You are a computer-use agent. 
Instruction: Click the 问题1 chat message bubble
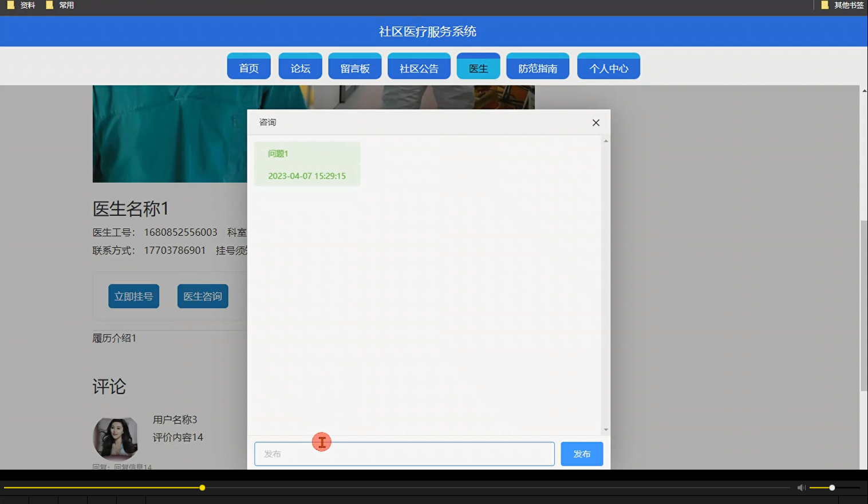pyautogui.click(x=307, y=164)
